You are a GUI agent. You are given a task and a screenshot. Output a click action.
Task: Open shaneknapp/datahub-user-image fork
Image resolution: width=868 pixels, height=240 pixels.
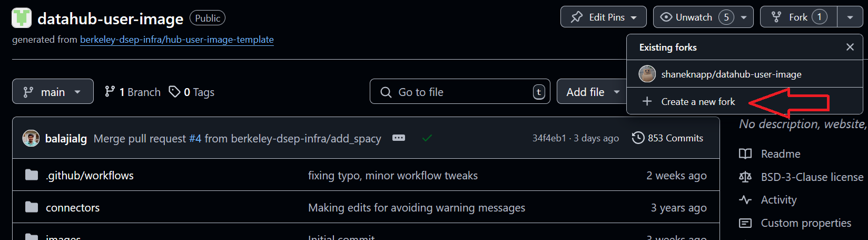click(x=731, y=74)
